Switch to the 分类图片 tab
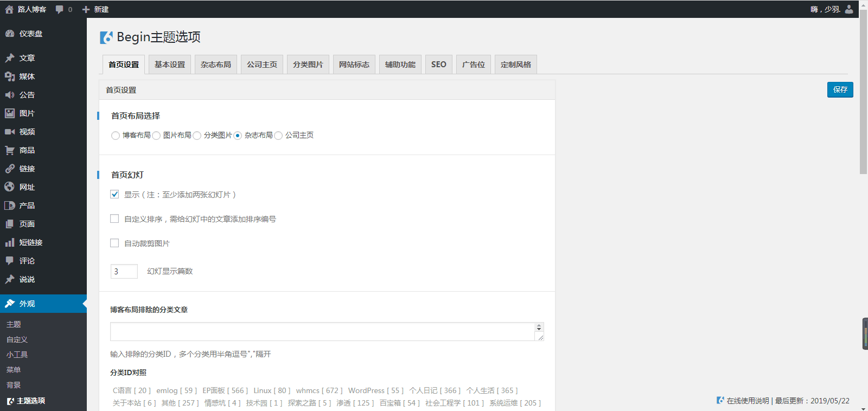Viewport: 868px width, 411px height. (x=308, y=65)
